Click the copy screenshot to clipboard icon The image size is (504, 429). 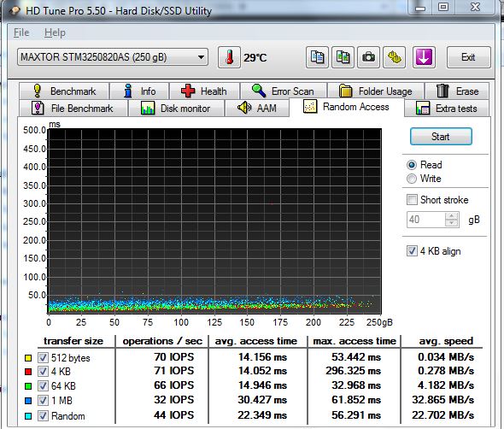[x=343, y=57]
